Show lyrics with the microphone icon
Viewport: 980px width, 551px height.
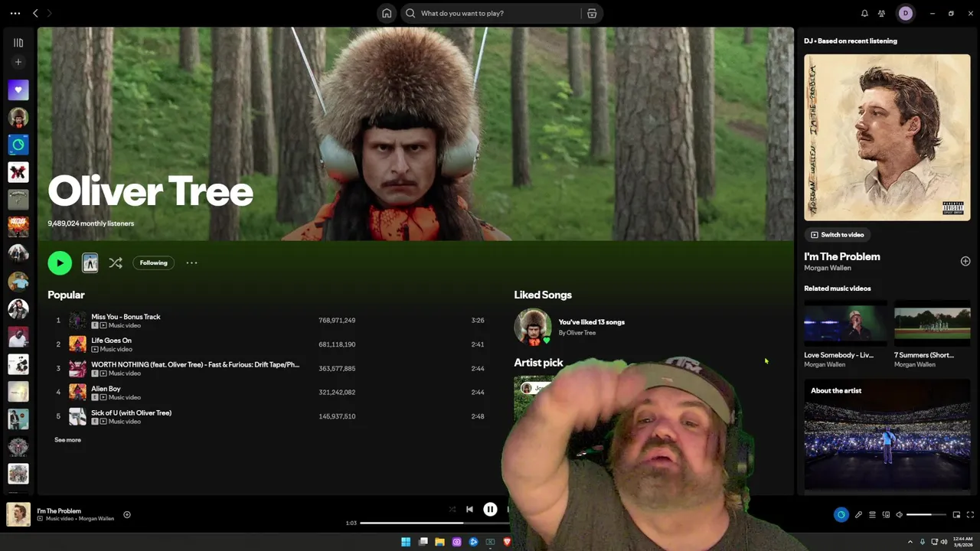click(x=858, y=514)
